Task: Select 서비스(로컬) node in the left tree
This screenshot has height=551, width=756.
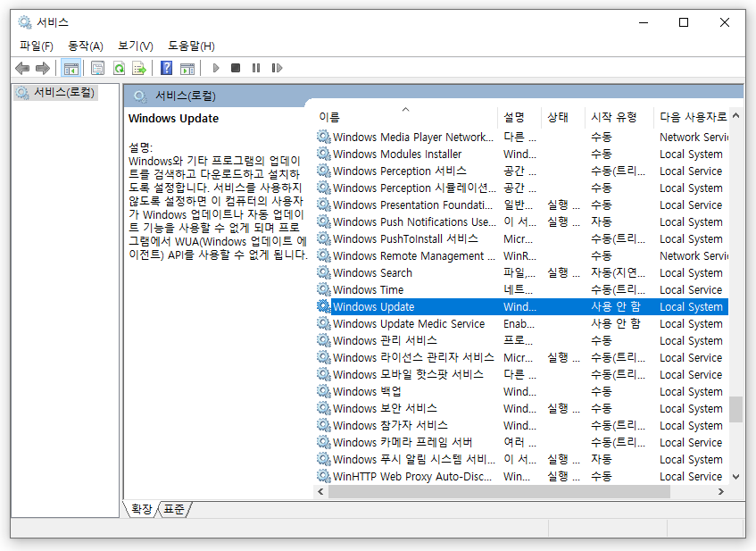Action: pyautogui.click(x=56, y=92)
